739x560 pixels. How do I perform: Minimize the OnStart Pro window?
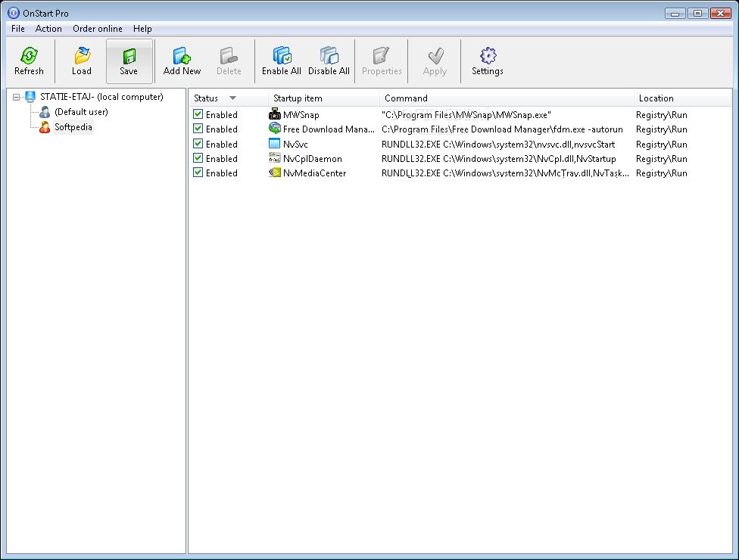[x=675, y=13]
